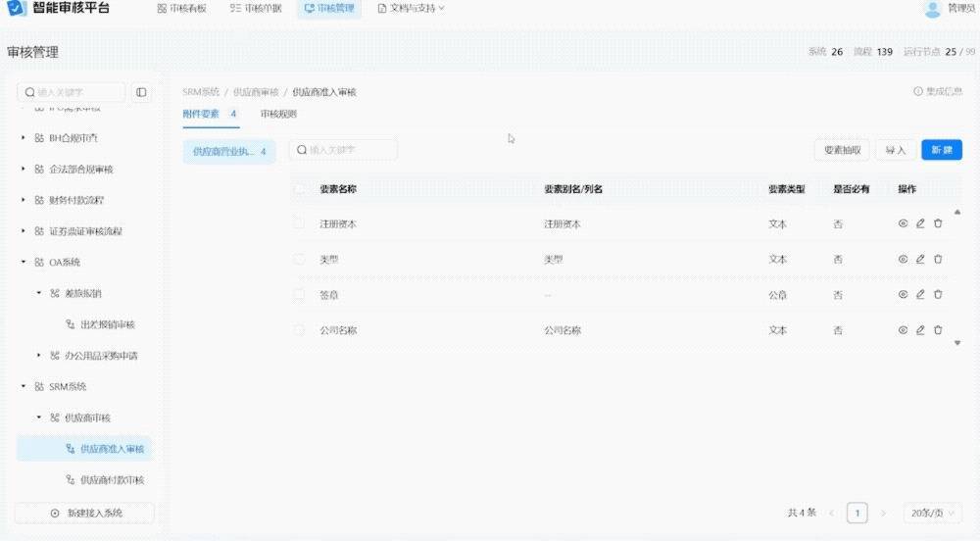
Task: Click the OA系统 system icon
Action: [39, 263]
